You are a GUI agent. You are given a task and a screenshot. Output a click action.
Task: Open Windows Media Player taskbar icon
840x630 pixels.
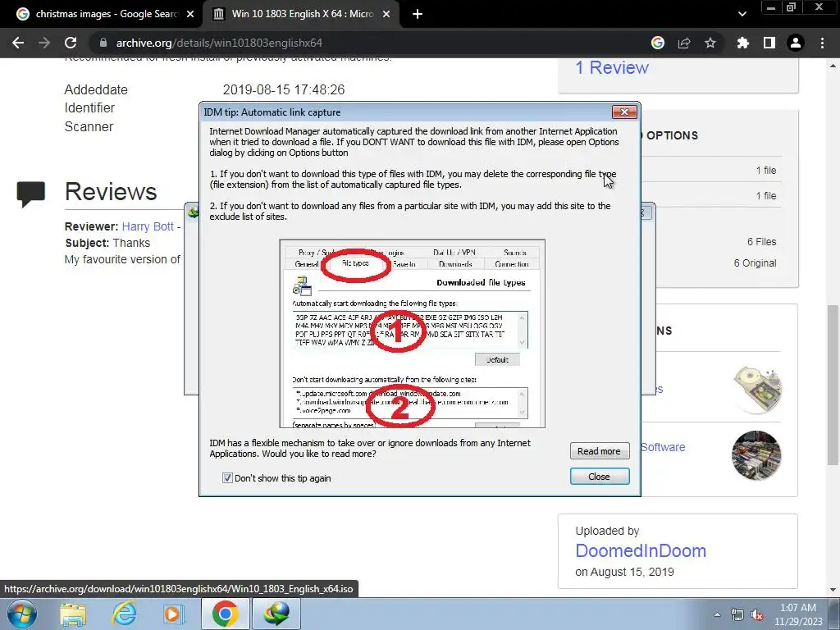172,614
